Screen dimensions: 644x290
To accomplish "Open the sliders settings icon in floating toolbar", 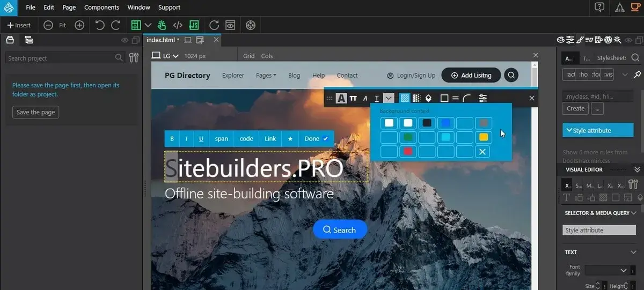I will 483,98.
